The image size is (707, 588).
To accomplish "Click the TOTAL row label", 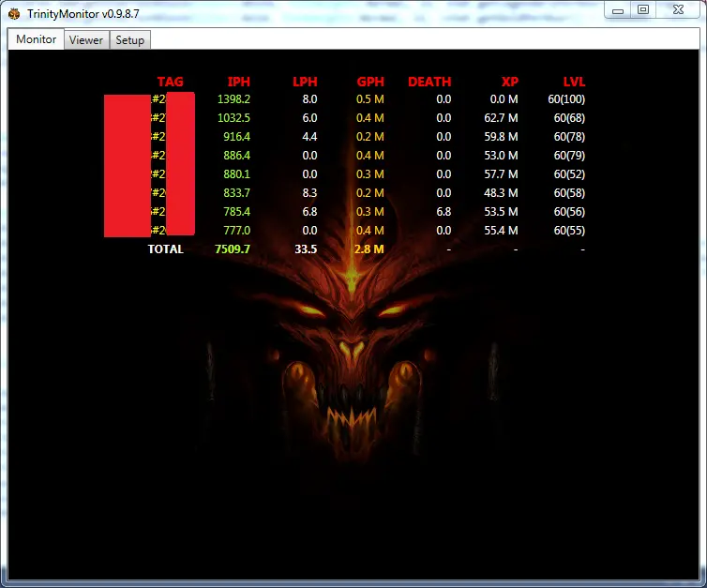I will 165,249.
